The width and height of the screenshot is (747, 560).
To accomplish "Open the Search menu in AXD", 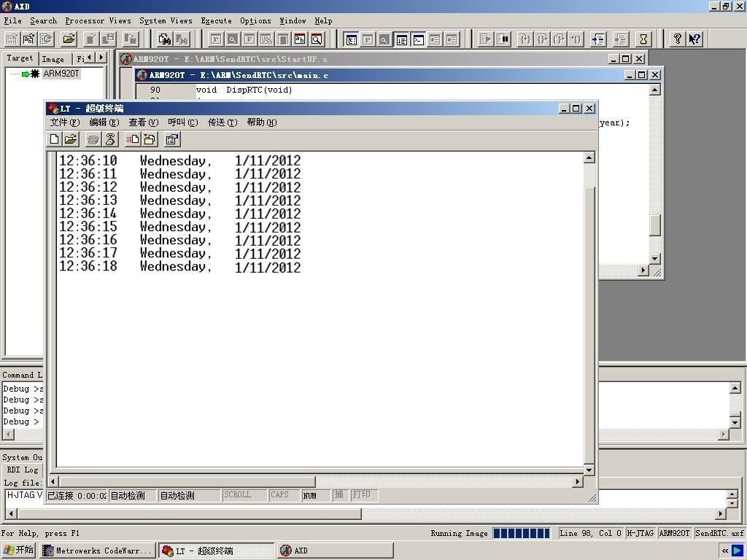I will (x=43, y=20).
